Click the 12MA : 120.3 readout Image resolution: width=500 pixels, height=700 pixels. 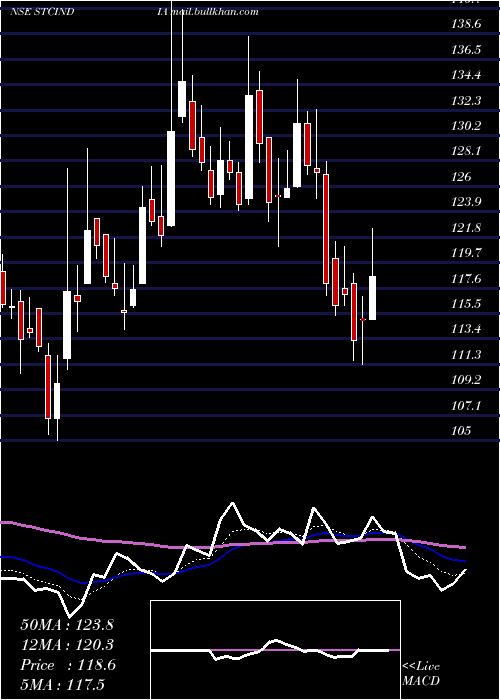coord(67,645)
